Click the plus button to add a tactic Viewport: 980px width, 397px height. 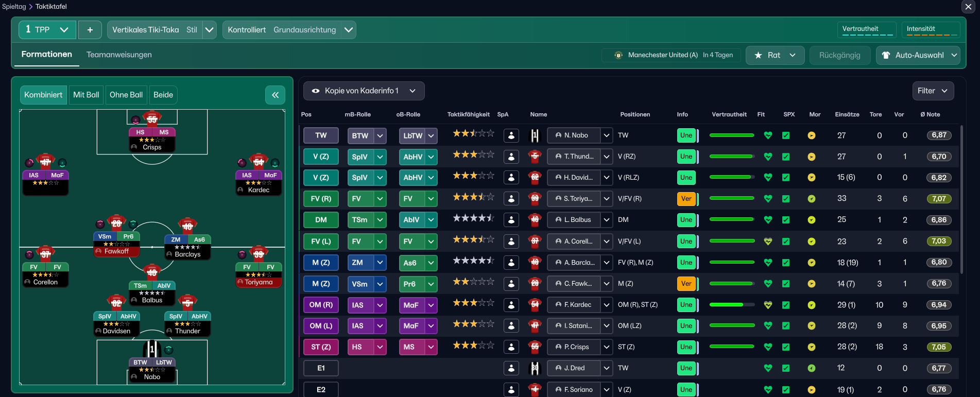(x=90, y=30)
